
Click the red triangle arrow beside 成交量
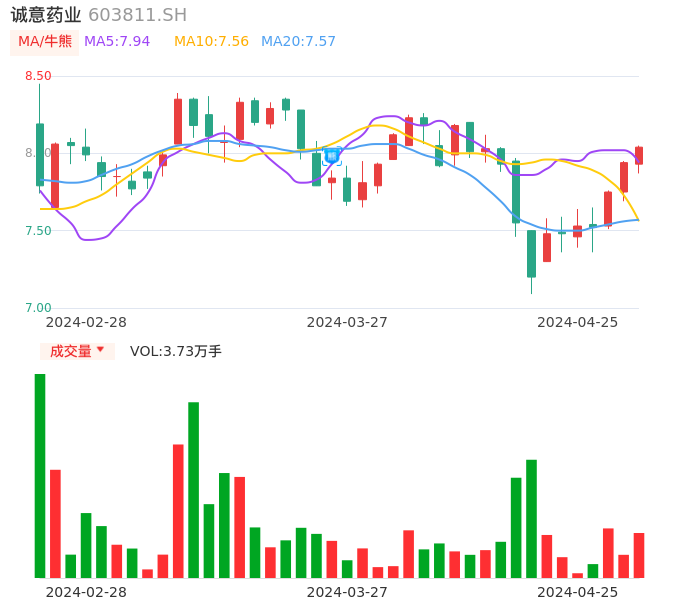tap(100, 350)
